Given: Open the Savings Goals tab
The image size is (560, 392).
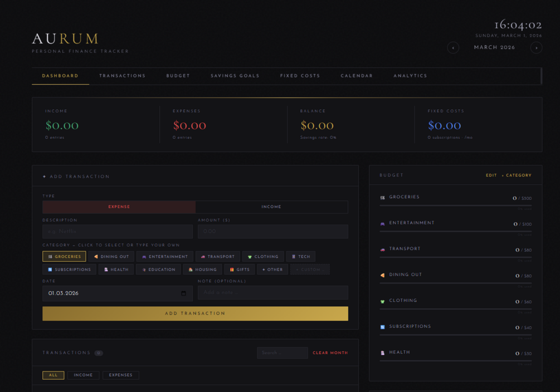Looking at the screenshot, I should 235,76.
